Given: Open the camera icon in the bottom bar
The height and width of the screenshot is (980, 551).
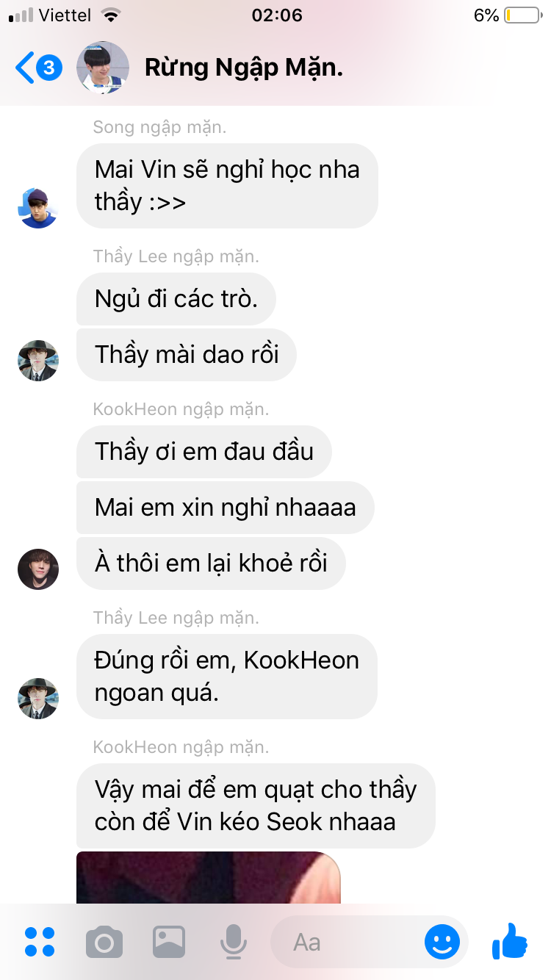Looking at the screenshot, I should point(104,942).
